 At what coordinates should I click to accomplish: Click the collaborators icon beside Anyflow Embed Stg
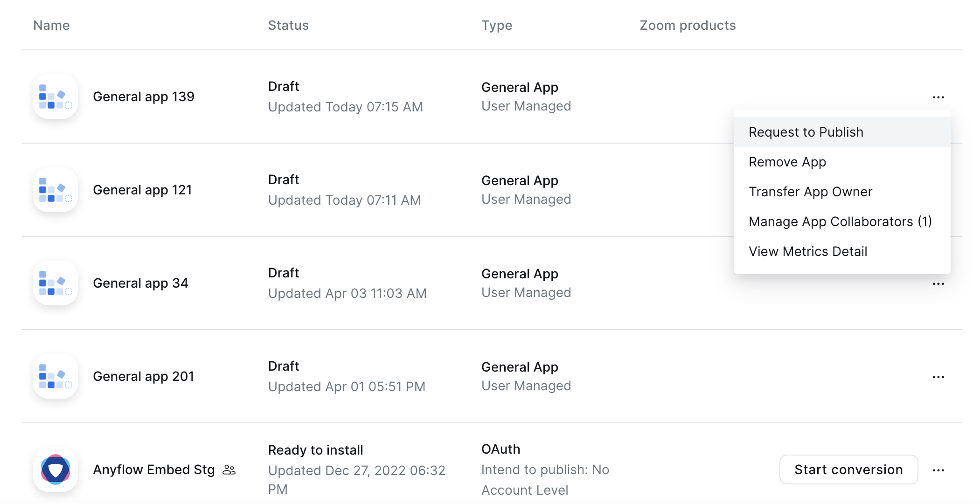pyautogui.click(x=229, y=470)
